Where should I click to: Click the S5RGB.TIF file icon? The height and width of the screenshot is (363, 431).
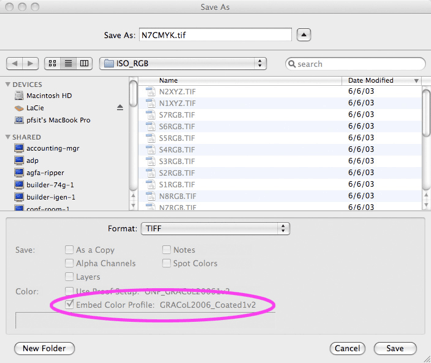point(151,138)
